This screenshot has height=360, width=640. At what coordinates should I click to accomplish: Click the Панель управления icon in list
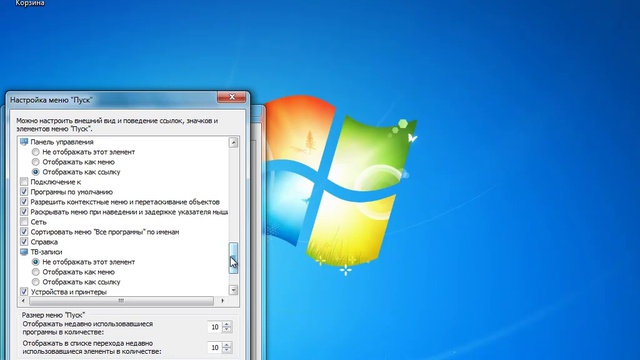tap(24, 142)
